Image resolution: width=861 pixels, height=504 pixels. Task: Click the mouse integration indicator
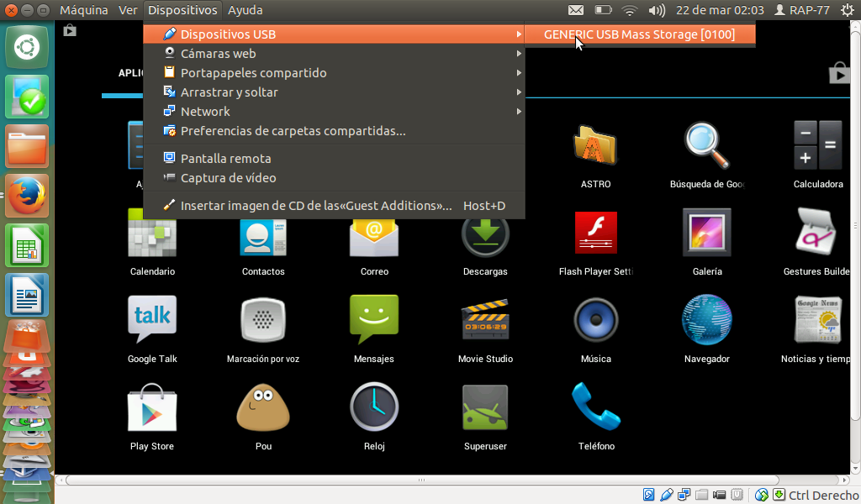761,495
